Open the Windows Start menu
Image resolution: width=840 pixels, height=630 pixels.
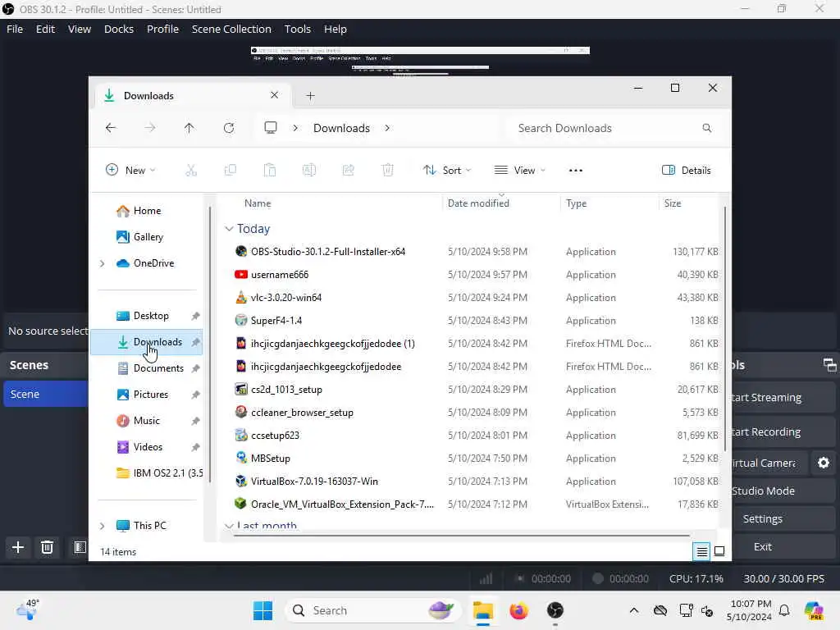point(262,610)
